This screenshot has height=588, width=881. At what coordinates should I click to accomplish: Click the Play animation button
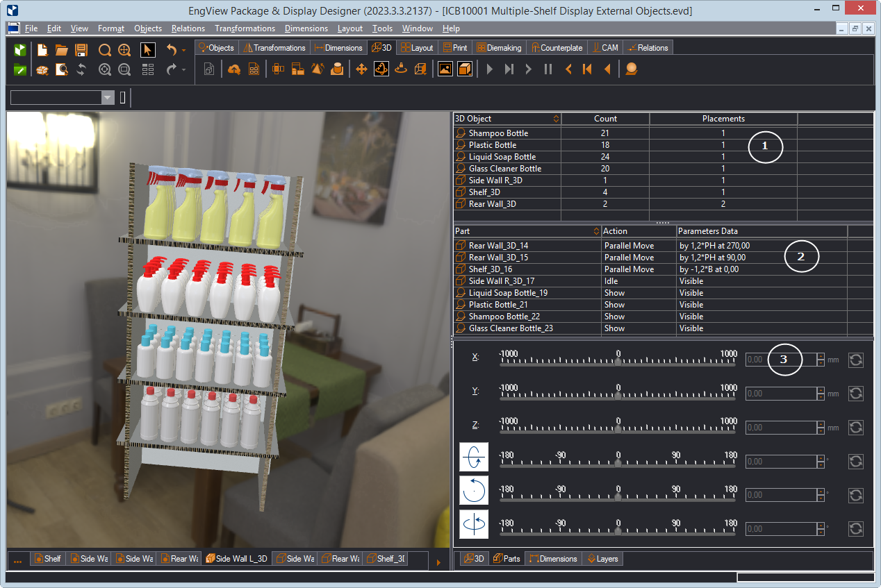click(490, 69)
